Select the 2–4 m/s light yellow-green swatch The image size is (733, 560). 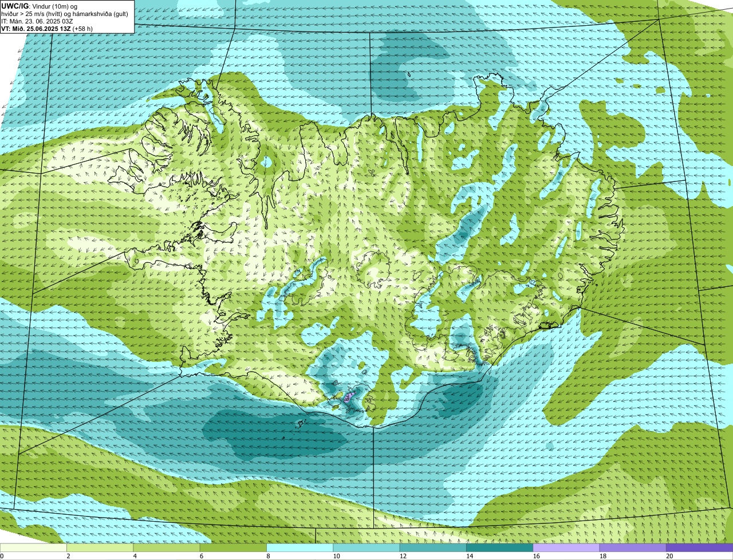tap(100, 547)
